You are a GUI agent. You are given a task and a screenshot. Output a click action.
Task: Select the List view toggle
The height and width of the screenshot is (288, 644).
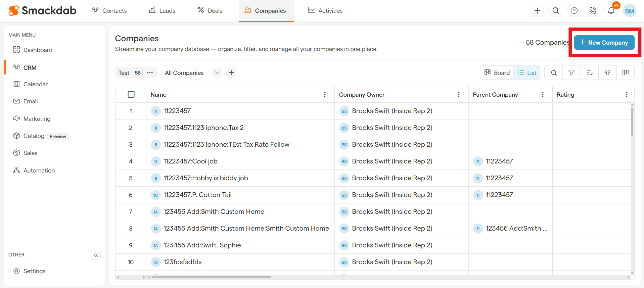click(x=527, y=73)
